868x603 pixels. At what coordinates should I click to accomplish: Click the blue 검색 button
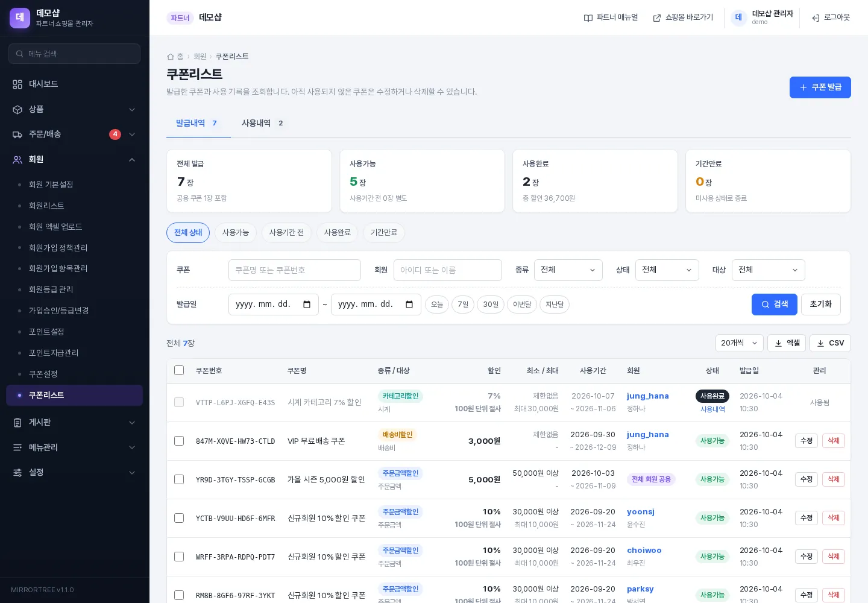775,305
